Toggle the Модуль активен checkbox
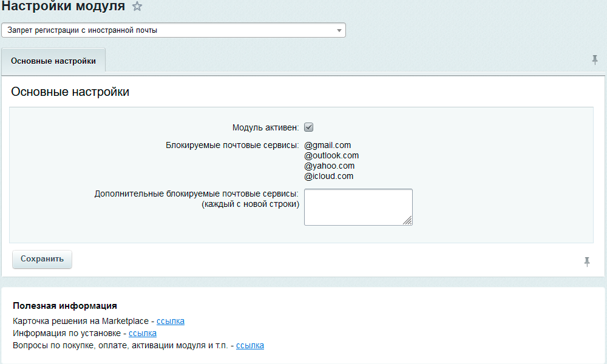 [308, 127]
